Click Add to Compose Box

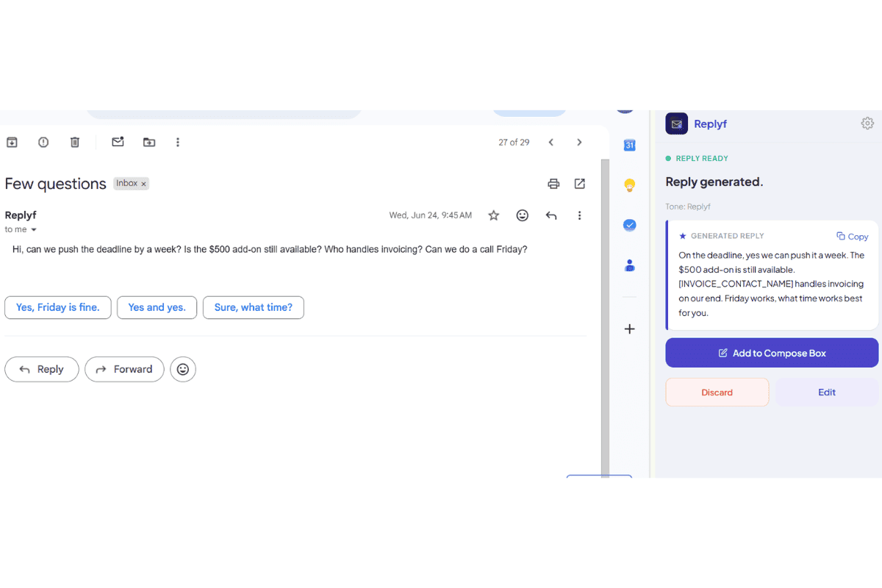pos(772,353)
